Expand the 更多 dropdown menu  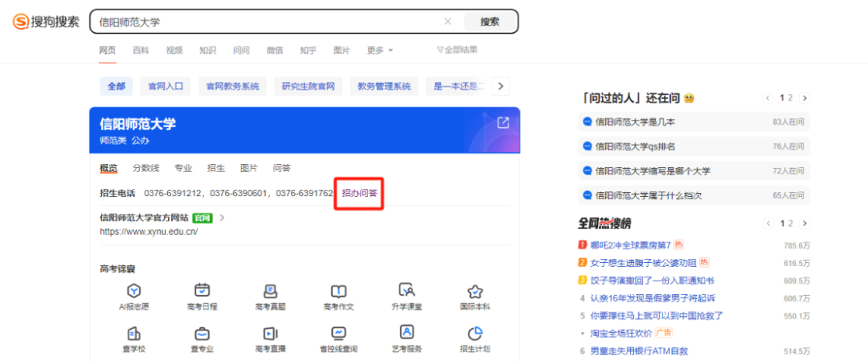pos(379,51)
